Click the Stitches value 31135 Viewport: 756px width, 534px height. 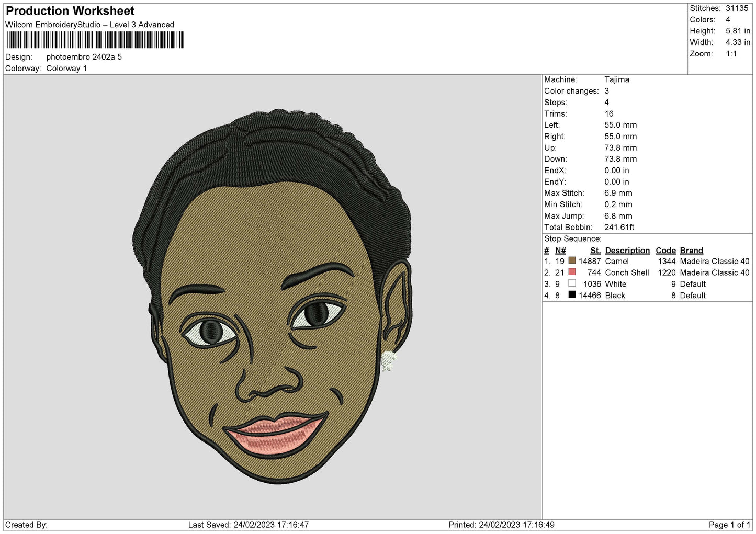(737, 8)
